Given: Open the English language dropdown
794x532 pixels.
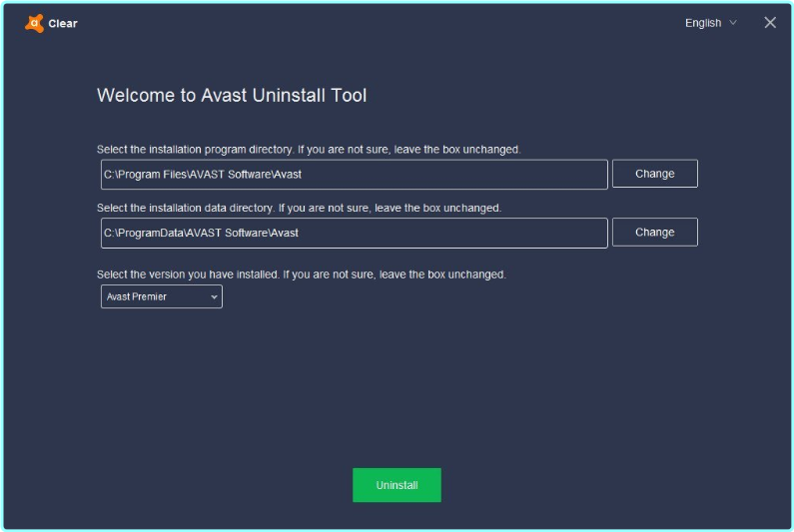Looking at the screenshot, I should click(710, 23).
